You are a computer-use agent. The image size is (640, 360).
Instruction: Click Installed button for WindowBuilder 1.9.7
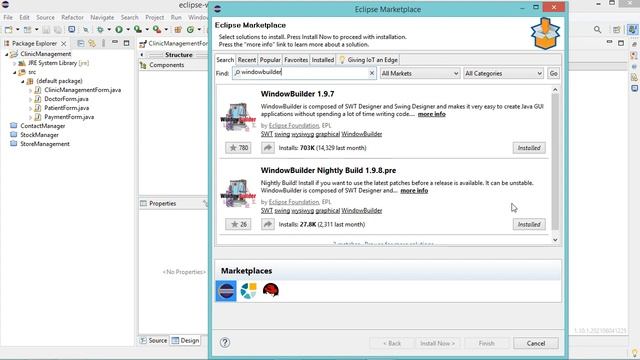tap(529, 148)
